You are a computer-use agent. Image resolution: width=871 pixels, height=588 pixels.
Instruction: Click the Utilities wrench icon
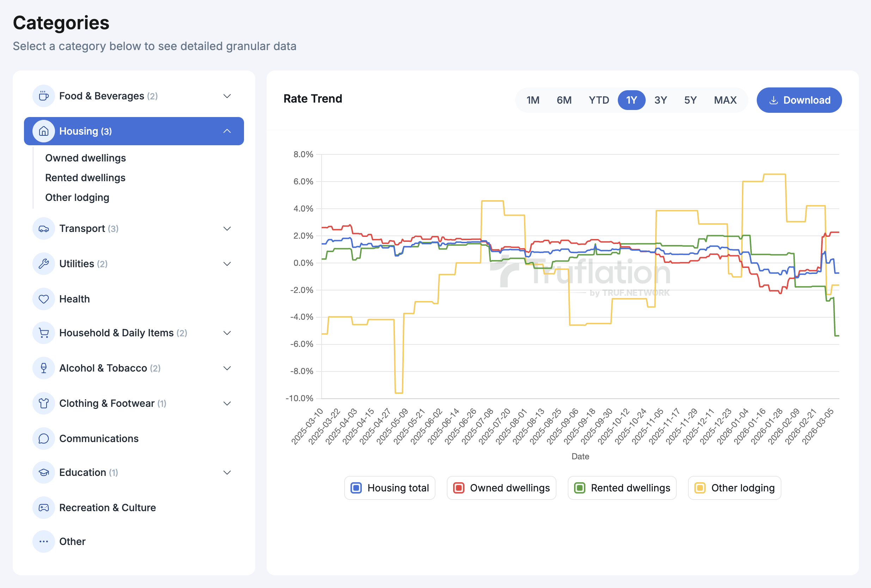tap(43, 264)
